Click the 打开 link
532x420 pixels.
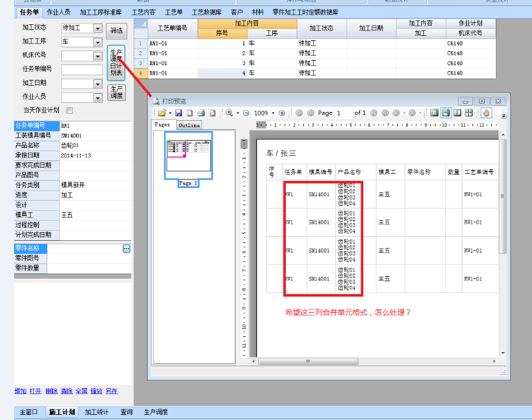pos(35,391)
